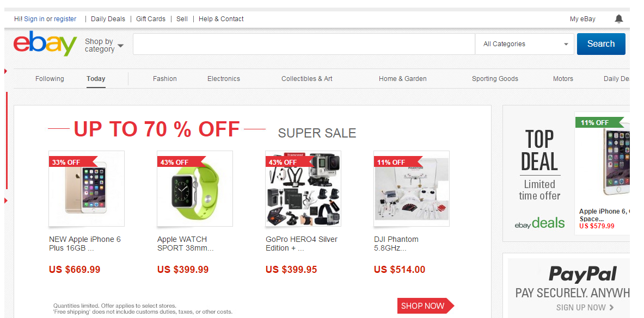
Task: Click the green 11% OFF top deal badge
Action: point(596,122)
